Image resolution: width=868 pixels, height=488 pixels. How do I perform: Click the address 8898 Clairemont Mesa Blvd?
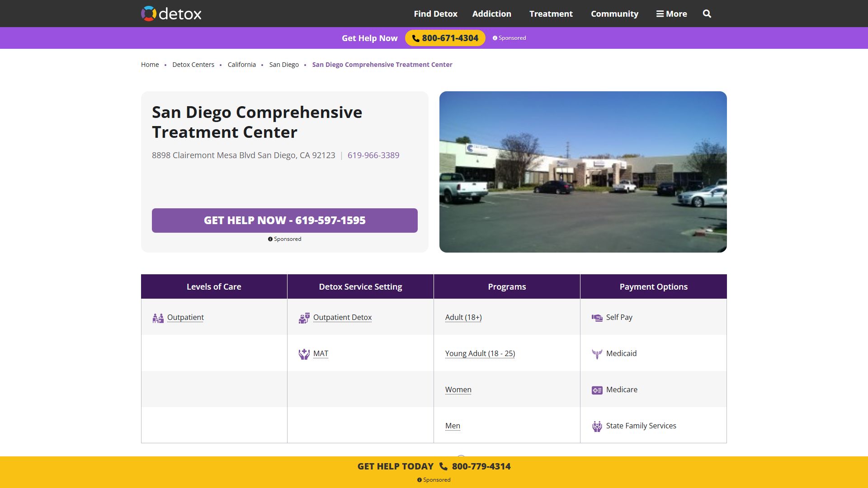[x=244, y=155]
